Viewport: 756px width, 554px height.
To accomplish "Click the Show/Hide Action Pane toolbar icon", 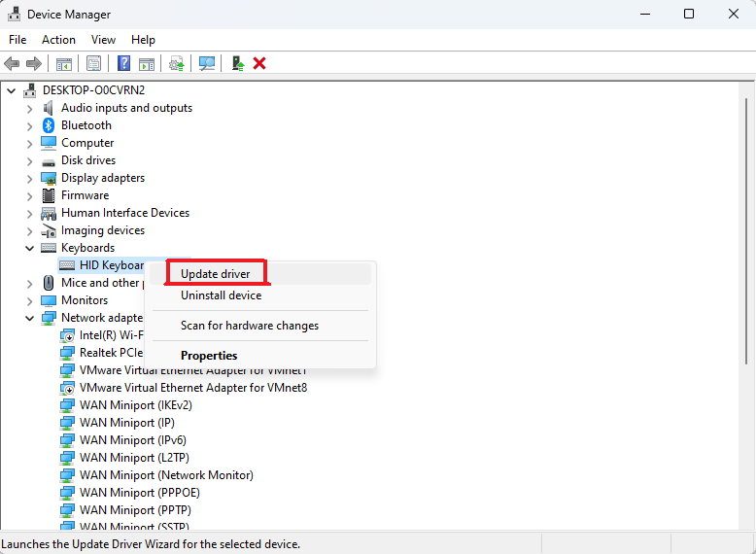I will (147, 63).
